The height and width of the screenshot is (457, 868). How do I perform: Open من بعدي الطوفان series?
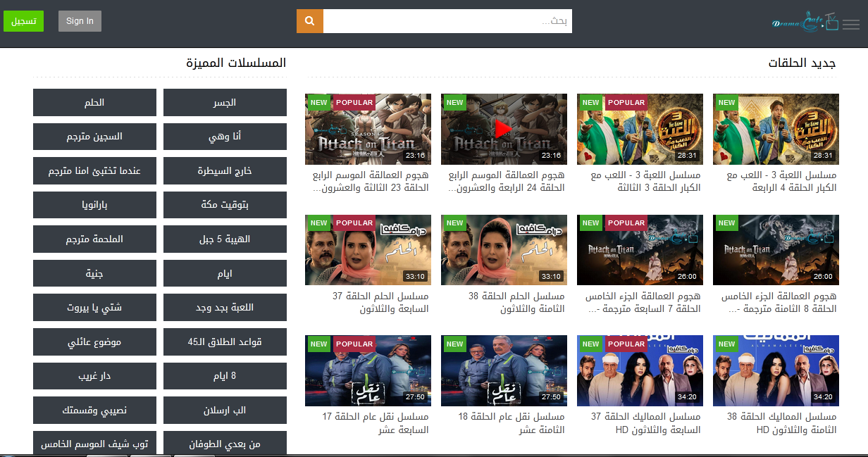coord(225,444)
